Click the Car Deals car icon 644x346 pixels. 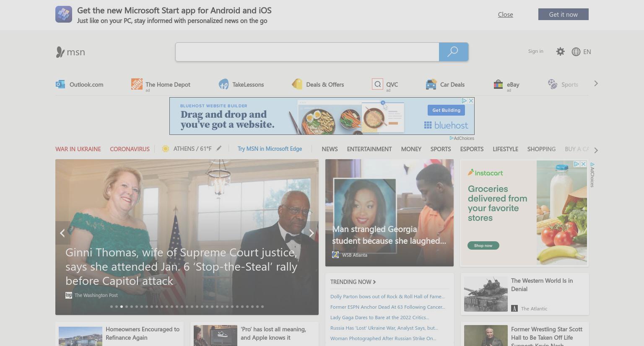[431, 84]
